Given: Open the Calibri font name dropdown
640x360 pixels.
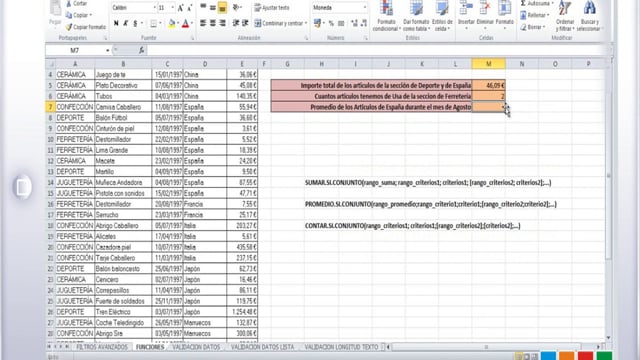Looking at the screenshot, I should pyautogui.click(x=154, y=8).
